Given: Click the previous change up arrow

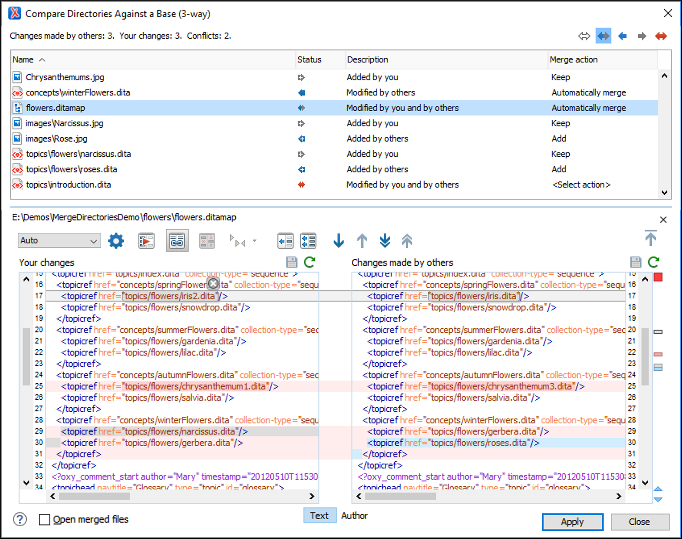Looking at the screenshot, I should pyautogui.click(x=362, y=241).
